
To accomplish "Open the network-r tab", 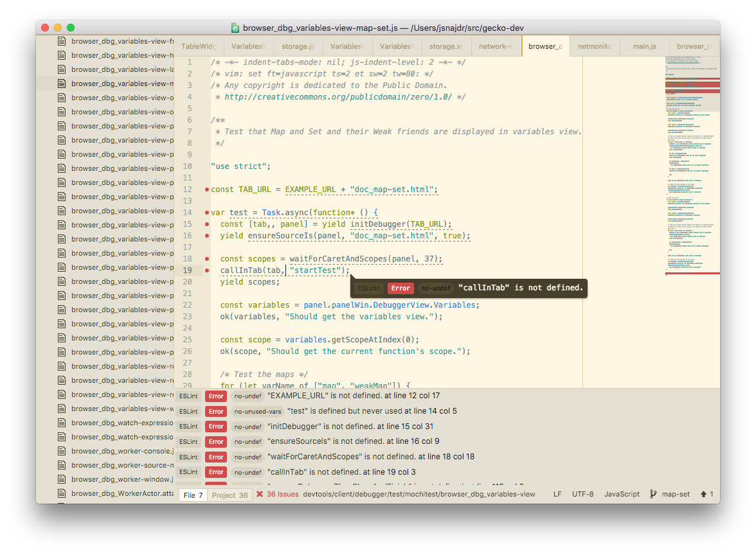I will tap(496, 46).
